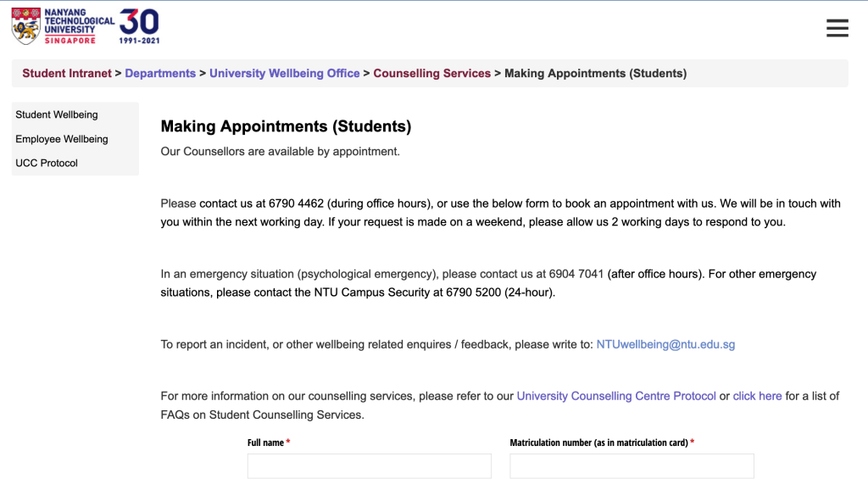Image resolution: width=868 pixels, height=490 pixels.
Task: Follow the "click here" FAQs link
Action: 757,396
